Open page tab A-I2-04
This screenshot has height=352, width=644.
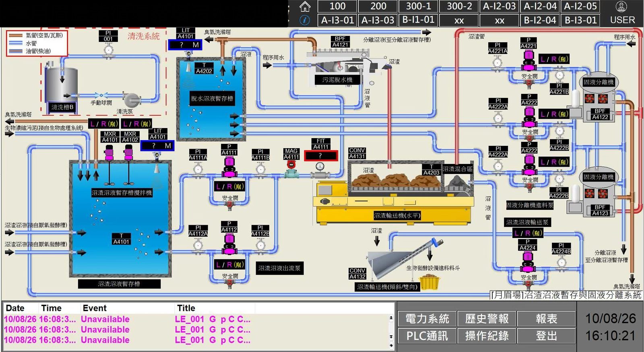coord(540,6)
